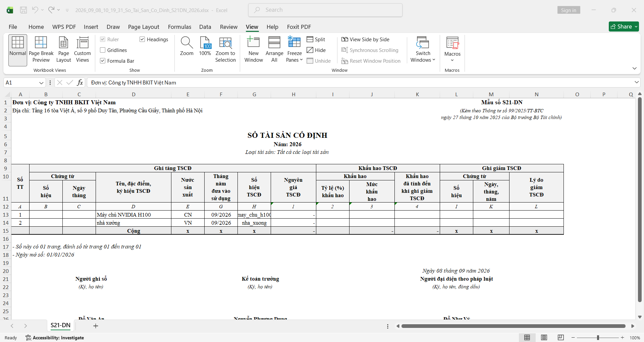Click sheet tab options dots

point(388,326)
